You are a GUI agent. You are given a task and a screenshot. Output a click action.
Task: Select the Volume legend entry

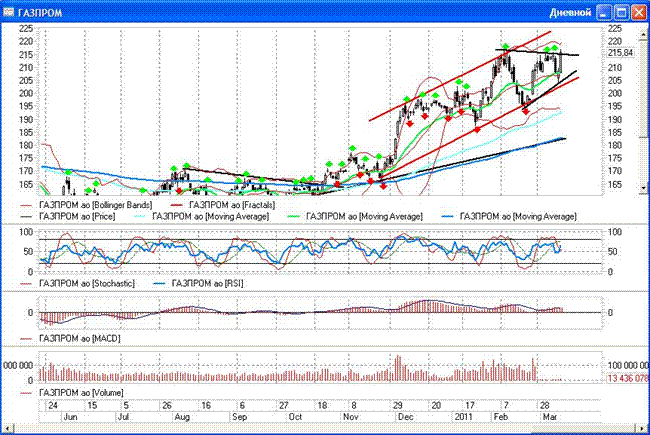(72, 393)
